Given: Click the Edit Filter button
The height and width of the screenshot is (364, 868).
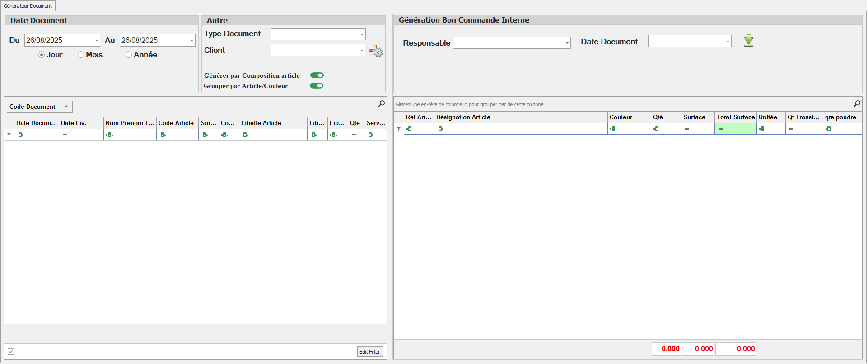Looking at the screenshot, I should point(369,352).
